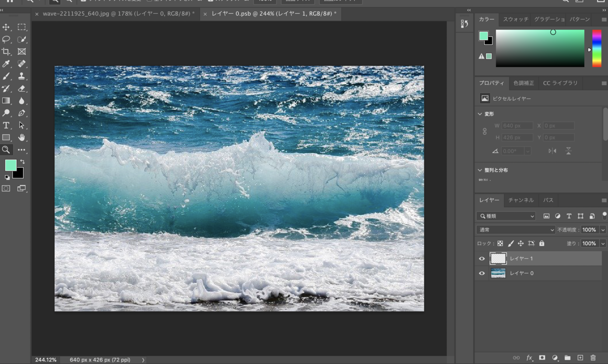Select the Frame tool

[22, 52]
